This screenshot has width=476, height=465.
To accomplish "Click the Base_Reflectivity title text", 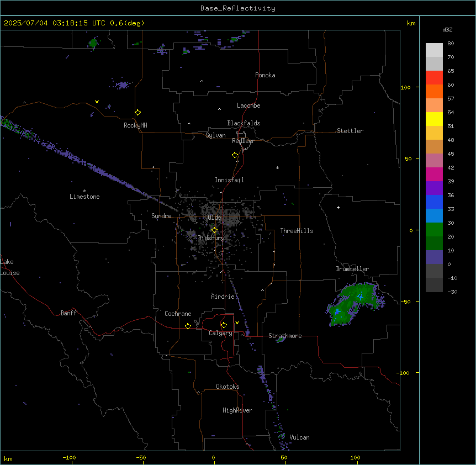I will [x=238, y=8].
